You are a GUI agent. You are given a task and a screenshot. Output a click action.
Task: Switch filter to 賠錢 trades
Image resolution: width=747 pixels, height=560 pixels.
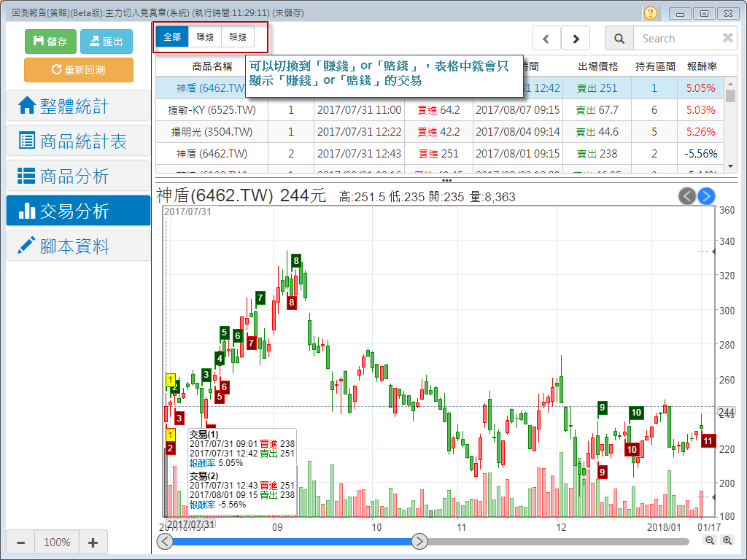(238, 36)
